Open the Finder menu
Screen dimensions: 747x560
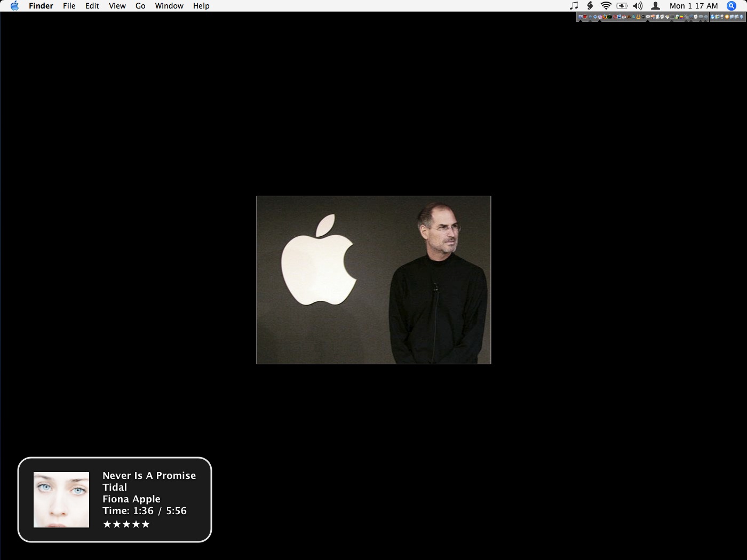point(41,6)
